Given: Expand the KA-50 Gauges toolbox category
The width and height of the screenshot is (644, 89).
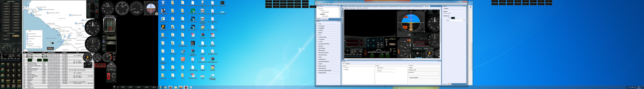Looking at the screenshot, I should [x=317, y=48].
